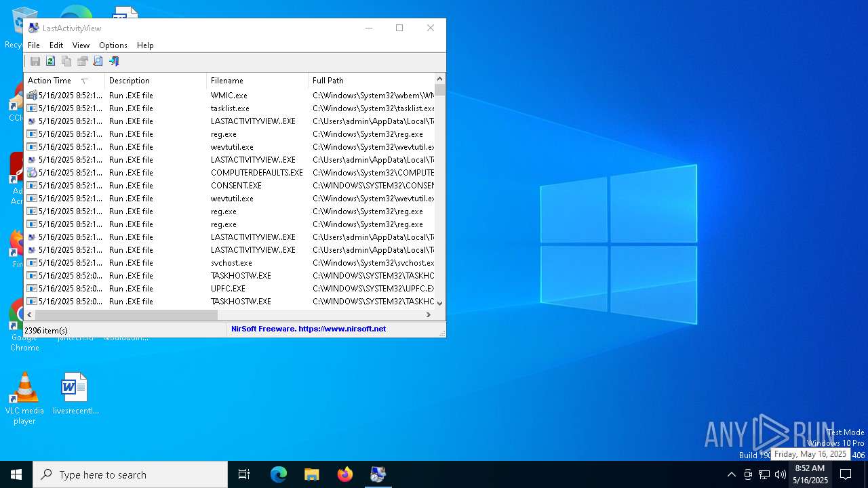Open the File menu
The width and height of the screenshot is (868, 488).
[x=34, y=45]
